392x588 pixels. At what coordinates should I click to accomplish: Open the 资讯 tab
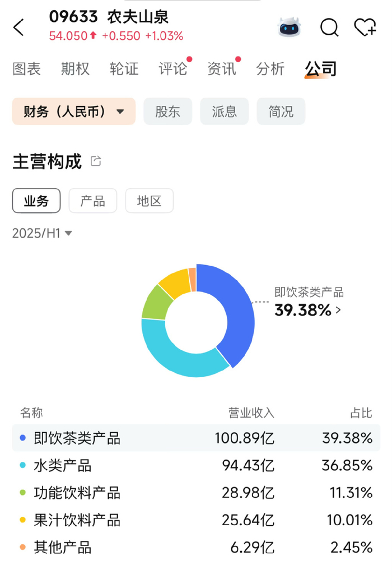point(222,69)
